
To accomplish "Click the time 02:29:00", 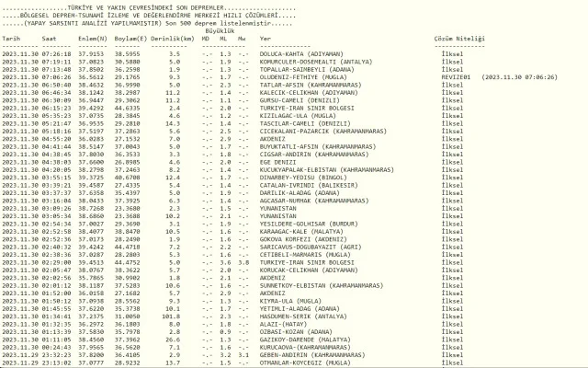I will point(56,263).
